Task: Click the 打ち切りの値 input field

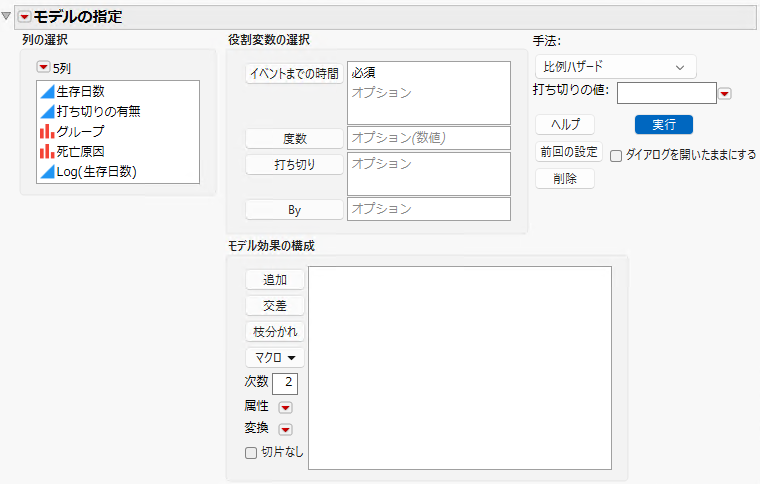Action: point(666,93)
